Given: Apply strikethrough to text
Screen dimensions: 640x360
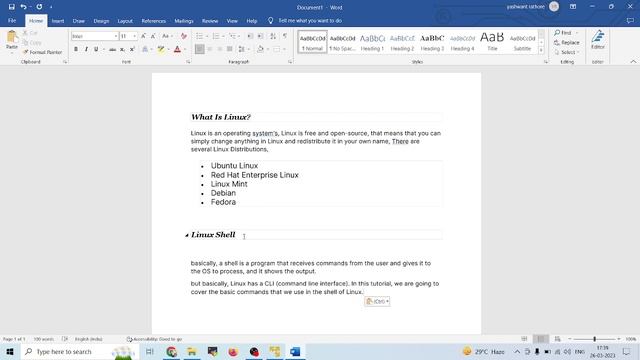Looking at the screenshot, I should click(x=112, y=49).
